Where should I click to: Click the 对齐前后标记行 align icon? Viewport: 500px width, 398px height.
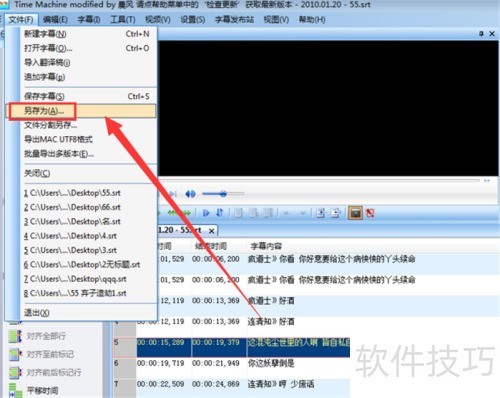click(15, 372)
